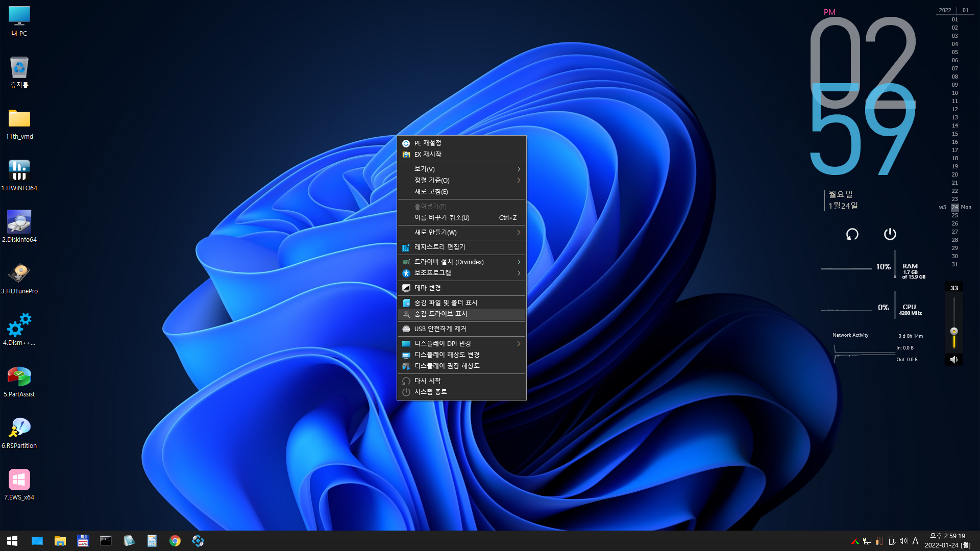Select the 2.DiskInfo64 desktop shortcut

click(19, 227)
